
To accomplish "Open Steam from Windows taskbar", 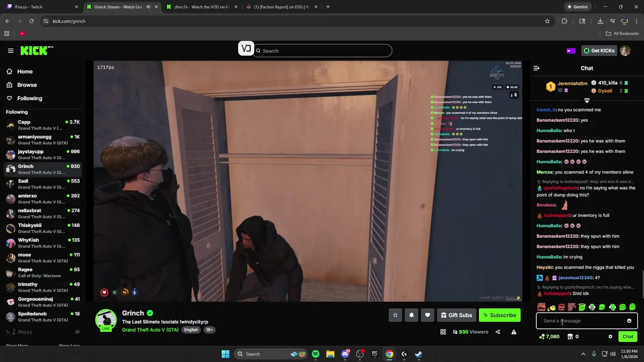I will [418, 354].
